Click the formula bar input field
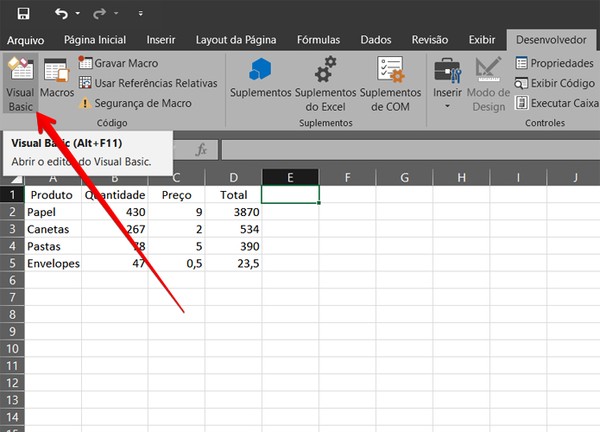 point(411,150)
